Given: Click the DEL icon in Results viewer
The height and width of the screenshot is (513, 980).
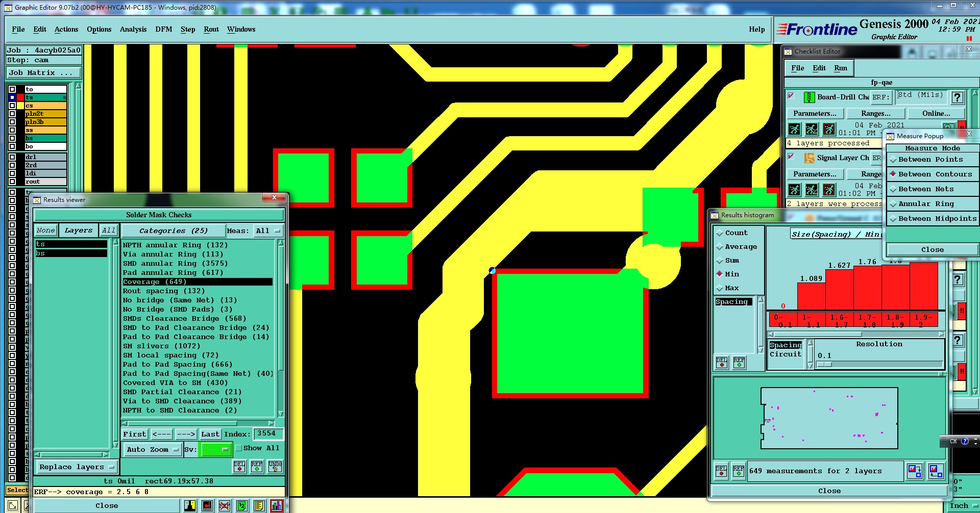Looking at the screenshot, I should pyautogui.click(x=239, y=466).
